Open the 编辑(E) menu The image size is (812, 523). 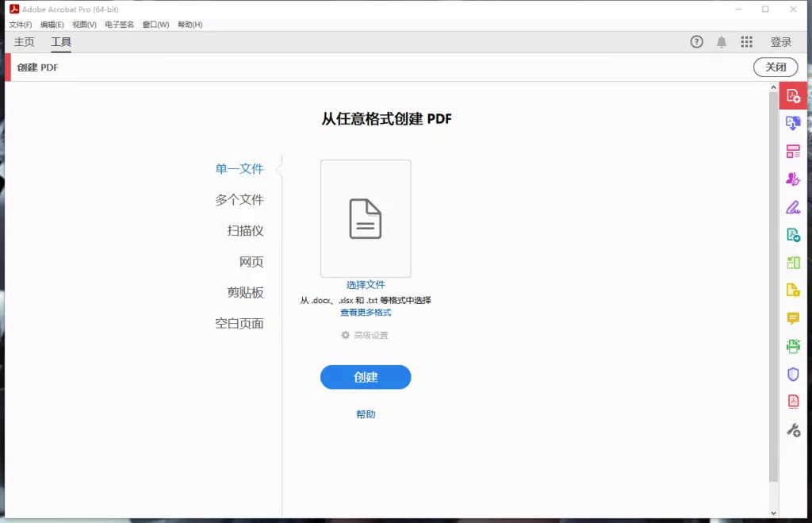[52, 25]
